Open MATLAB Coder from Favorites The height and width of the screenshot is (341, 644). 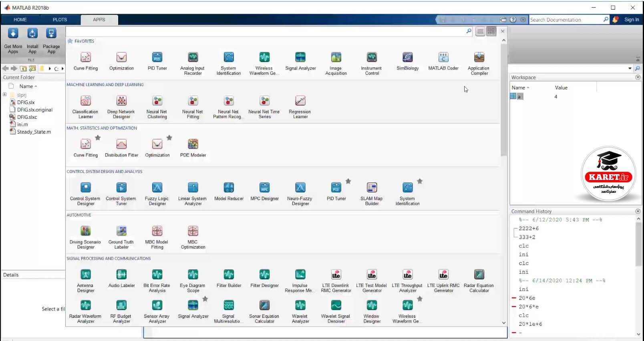pyautogui.click(x=443, y=61)
